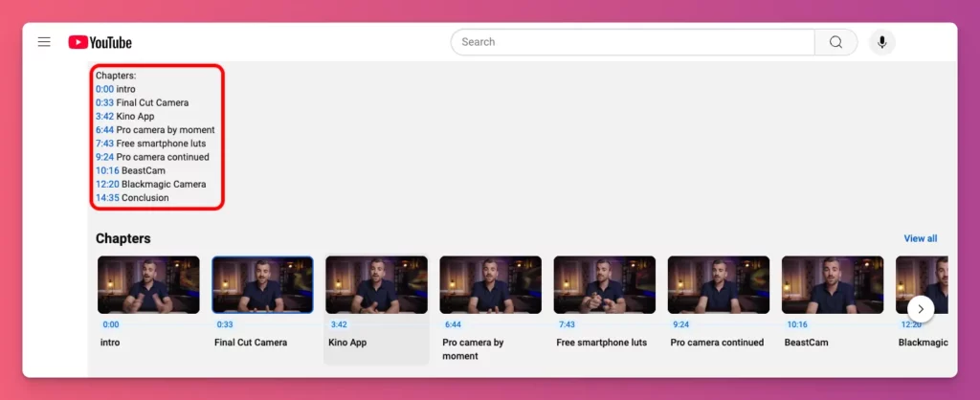Click the YouTube home logo
This screenshot has height=400, width=980.
[100, 42]
